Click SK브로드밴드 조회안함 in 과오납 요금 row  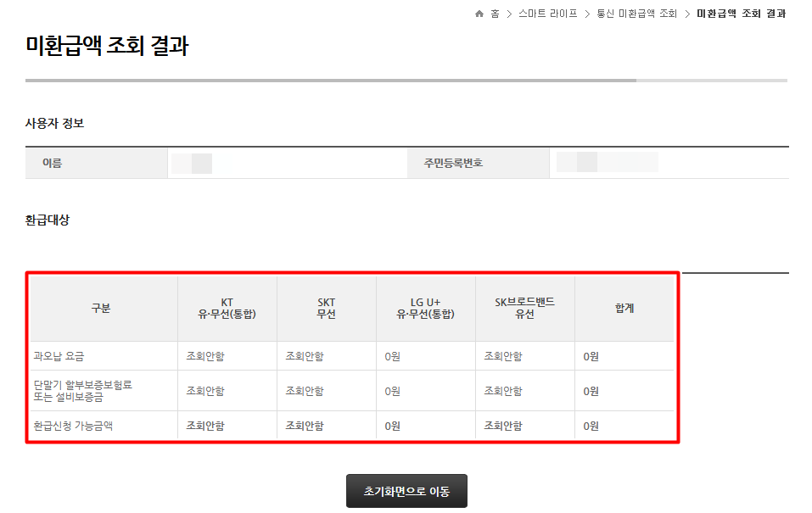(503, 356)
